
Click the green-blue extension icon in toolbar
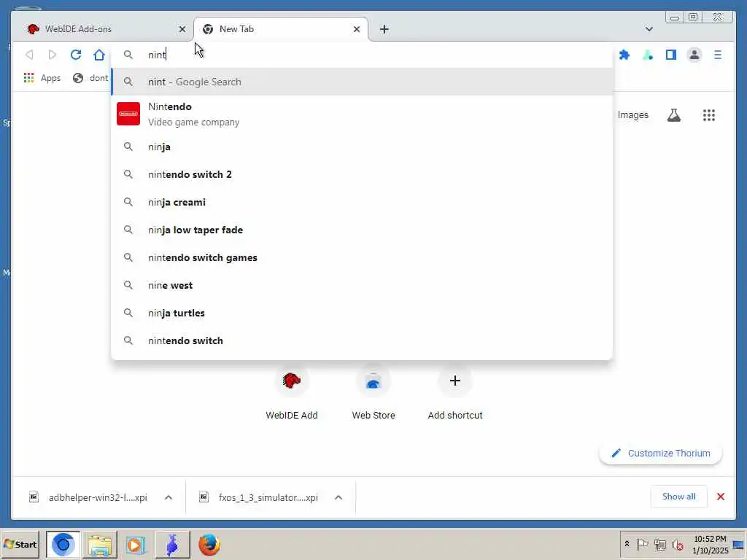click(x=648, y=55)
